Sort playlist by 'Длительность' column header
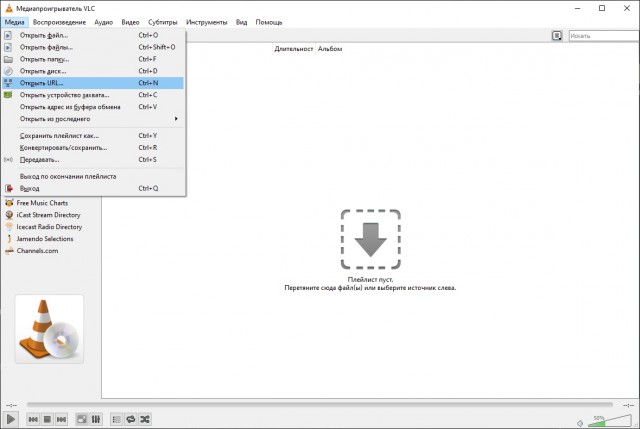The image size is (640, 429). (293, 48)
